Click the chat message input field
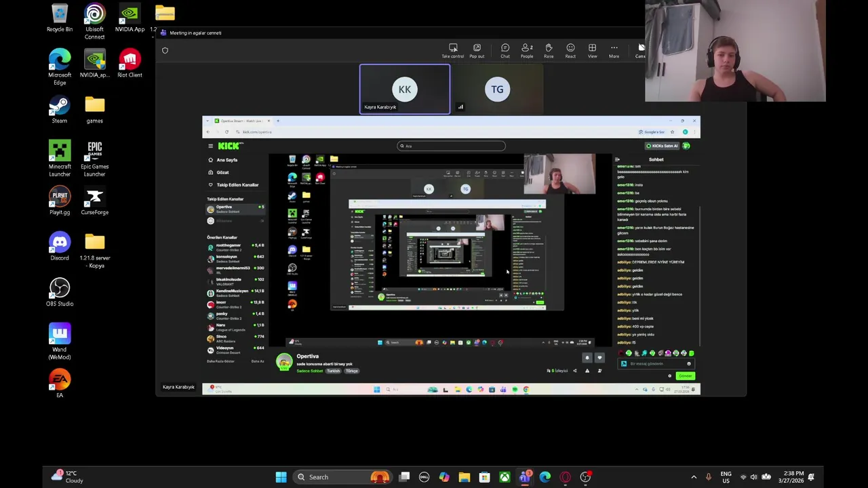 pyautogui.click(x=656, y=364)
